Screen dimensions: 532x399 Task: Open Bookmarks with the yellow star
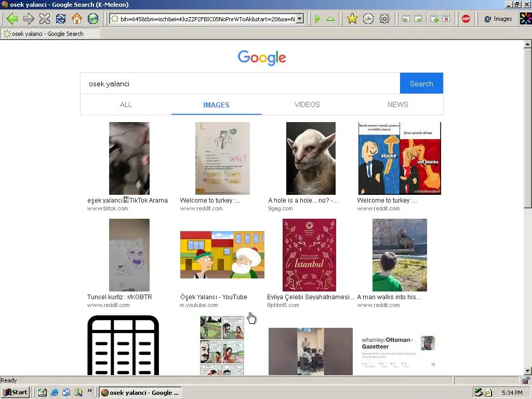[352, 19]
